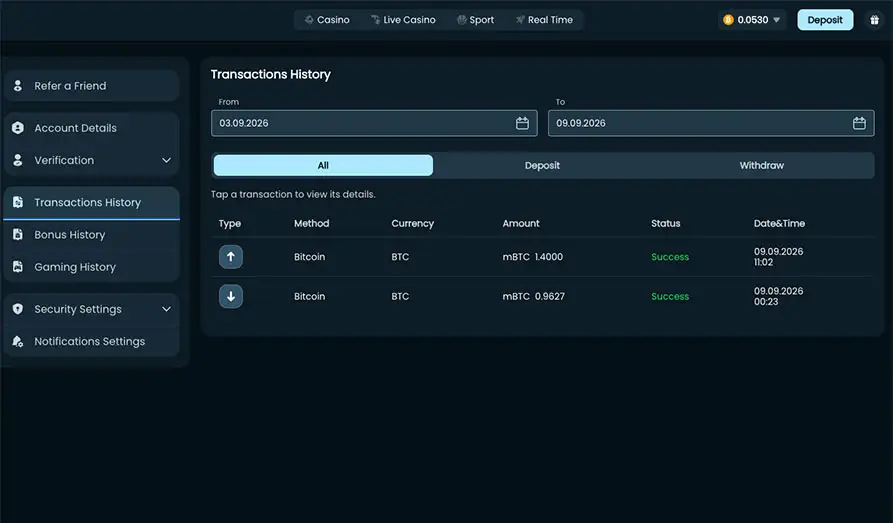Select Transactions History in the sidebar
The height and width of the screenshot is (523, 893).
coord(92,202)
